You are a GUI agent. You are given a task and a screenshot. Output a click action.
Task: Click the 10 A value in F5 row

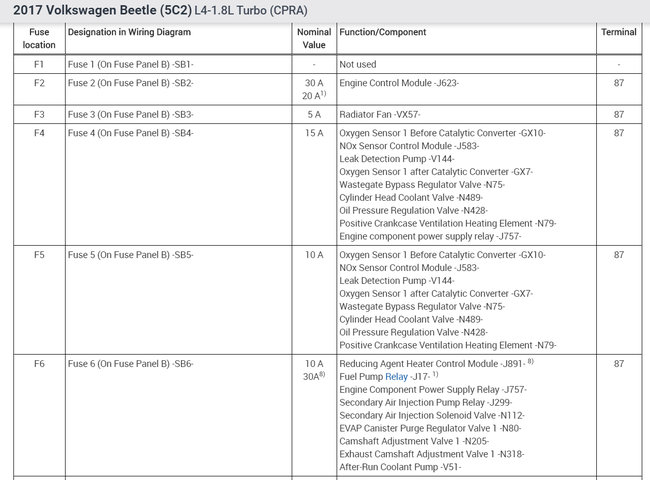tap(314, 255)
